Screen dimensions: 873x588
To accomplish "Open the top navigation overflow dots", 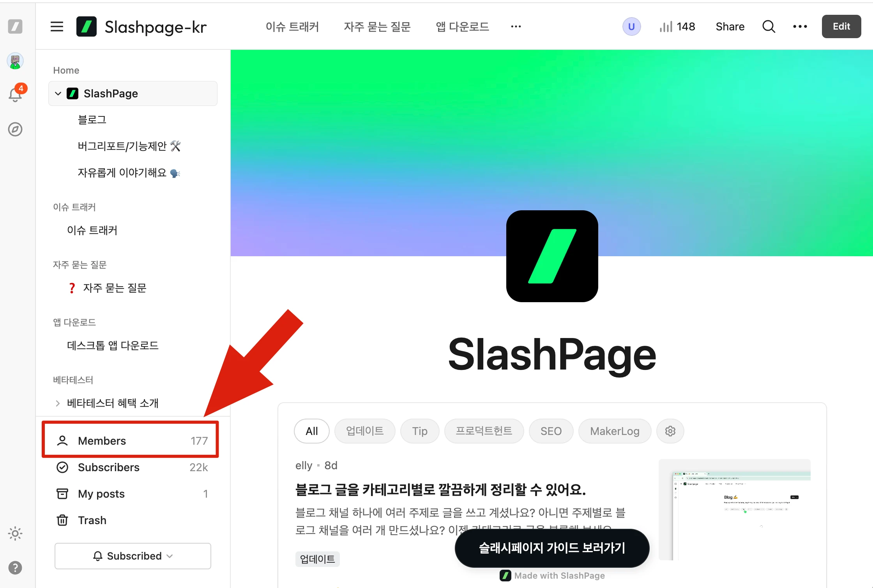I will click(516, 26).
